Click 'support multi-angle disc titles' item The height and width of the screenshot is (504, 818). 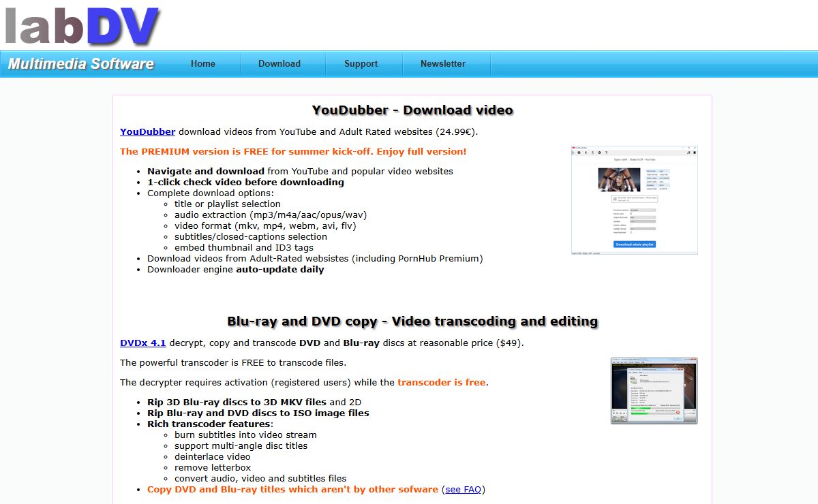pos(241,445)
